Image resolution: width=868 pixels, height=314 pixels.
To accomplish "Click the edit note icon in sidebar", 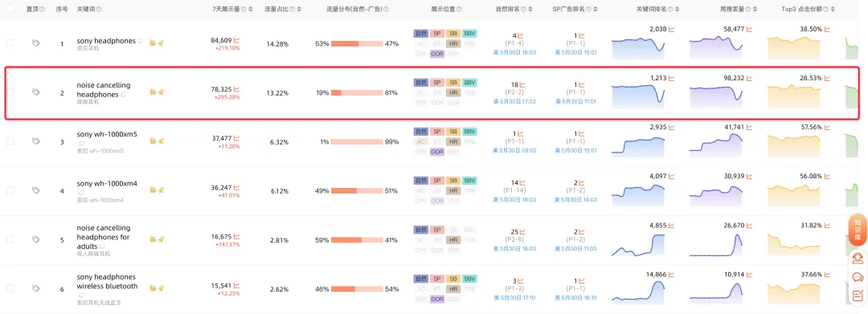I will point(858,296).
